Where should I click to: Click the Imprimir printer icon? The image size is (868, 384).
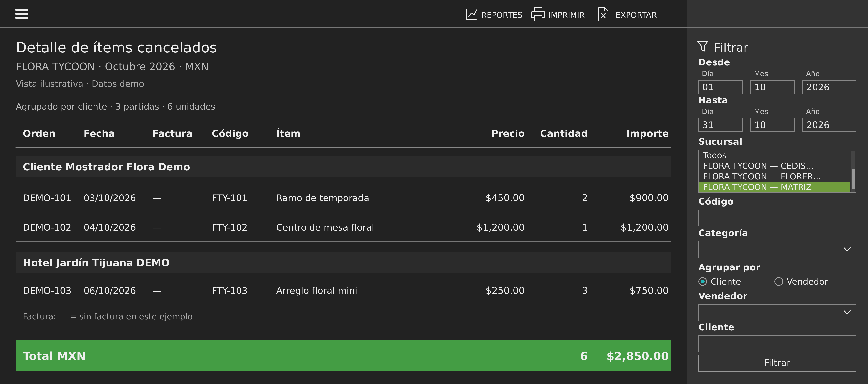[538, 14]
